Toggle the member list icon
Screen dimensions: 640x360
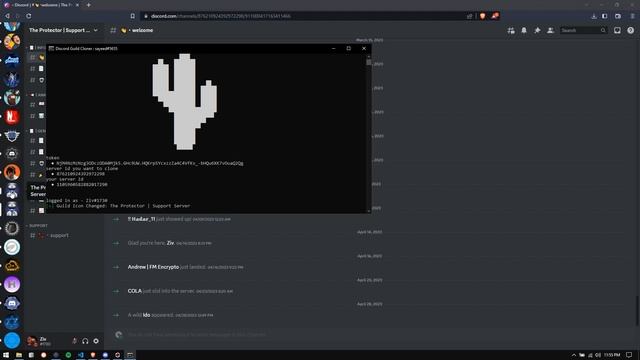(550, 30)
